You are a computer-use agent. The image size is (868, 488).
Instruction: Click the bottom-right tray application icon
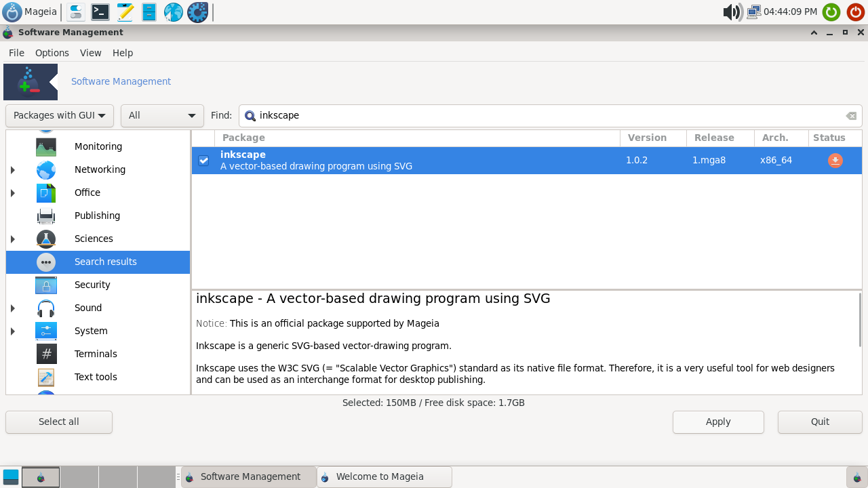[x=857, y=477]
